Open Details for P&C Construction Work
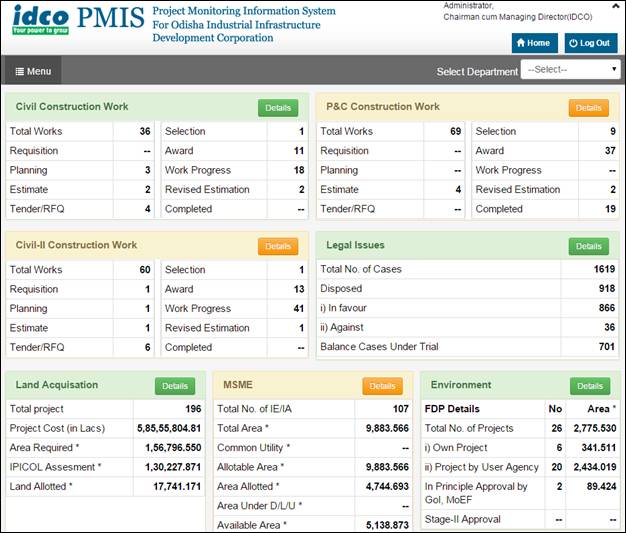 (588, 108)
